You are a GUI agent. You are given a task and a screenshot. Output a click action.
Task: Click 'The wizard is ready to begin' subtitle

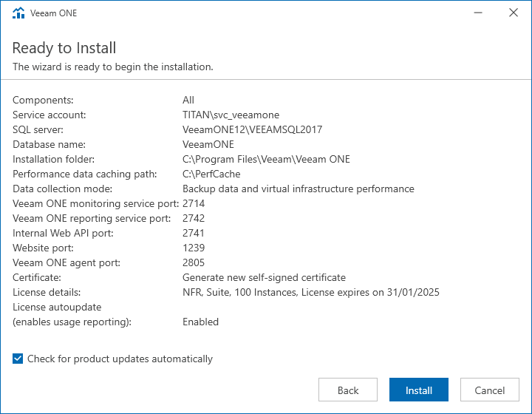click(113, 67)
